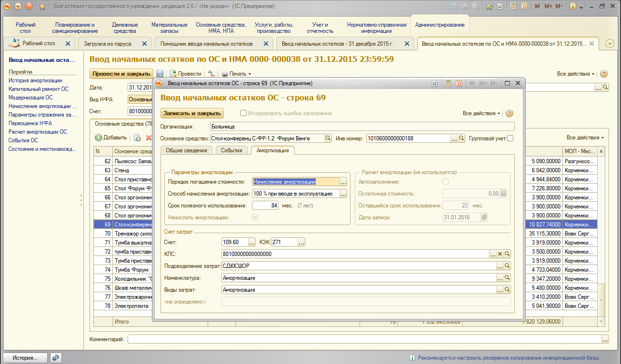Open 'История амортизации' link
Screen dimensions: 621x364
click(x=35, y=80)
